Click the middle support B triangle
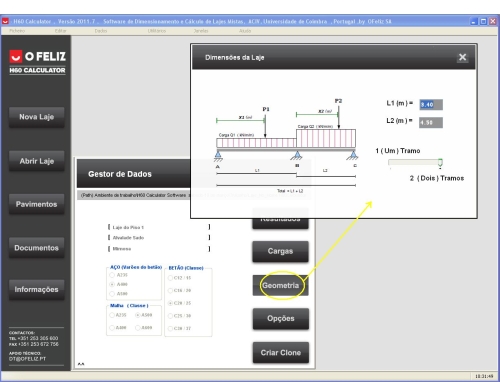This screenshot has height=382, width=500. [296, 155]
